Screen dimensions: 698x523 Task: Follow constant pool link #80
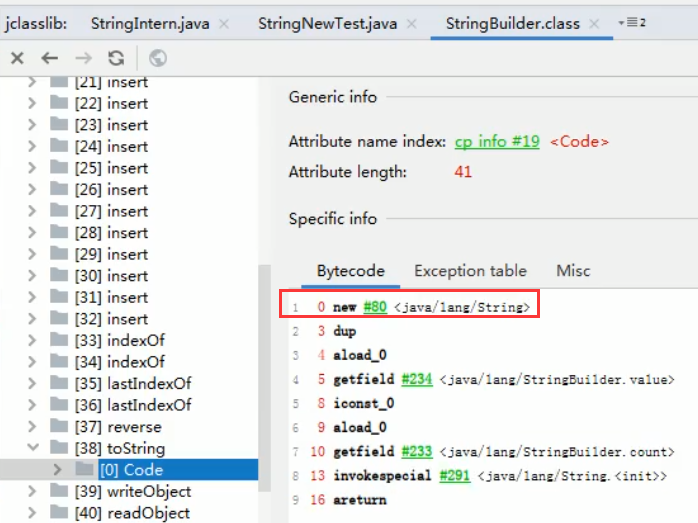point(375,307)
